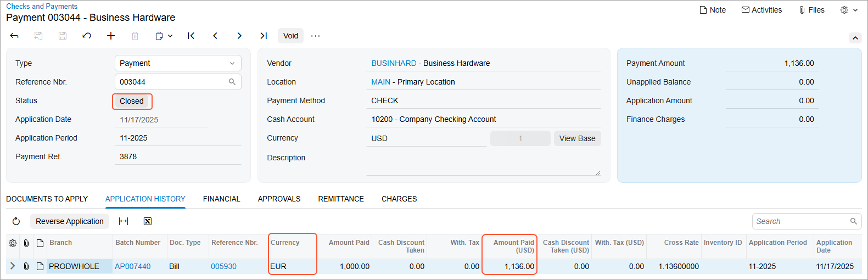
Task: Switch to the Charges tab
Action: click(399, 199)
